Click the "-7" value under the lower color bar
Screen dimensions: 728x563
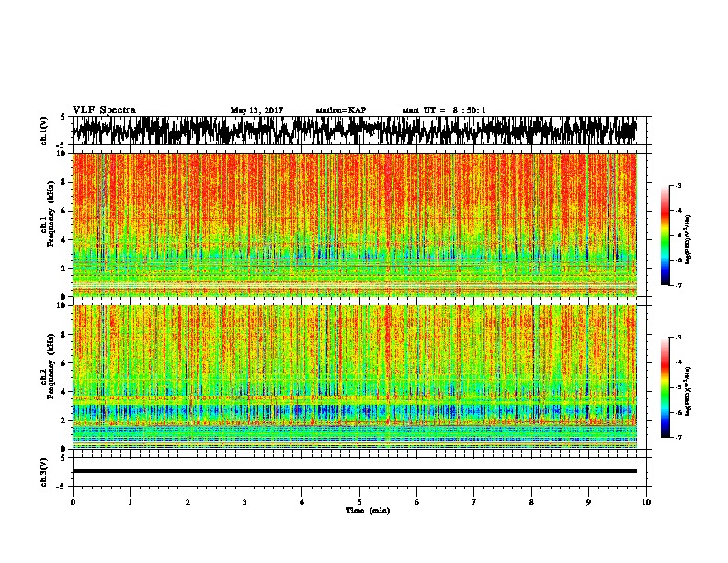[677, 437]
